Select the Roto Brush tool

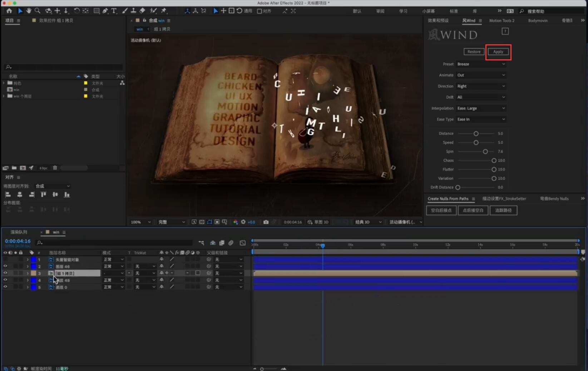click(x=153, y=11)
